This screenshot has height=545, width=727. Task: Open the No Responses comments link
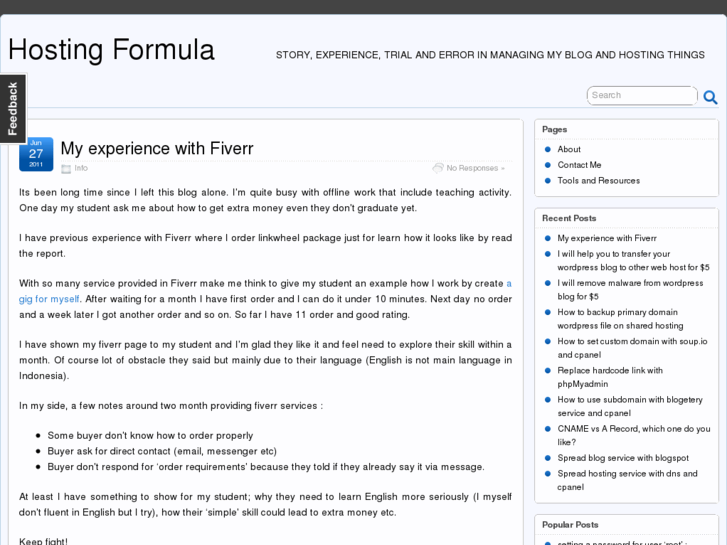(x=475, y=168)
